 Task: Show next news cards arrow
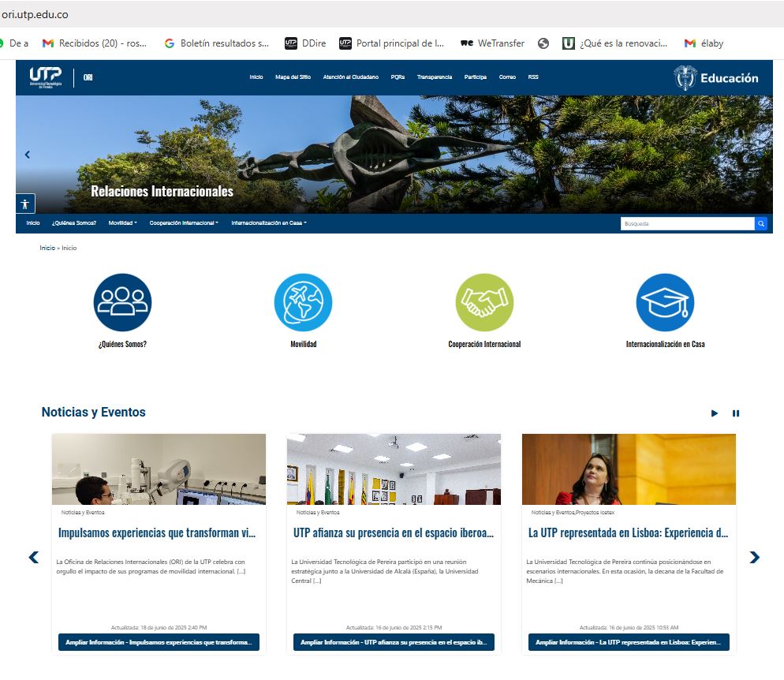tap(755, 557)
